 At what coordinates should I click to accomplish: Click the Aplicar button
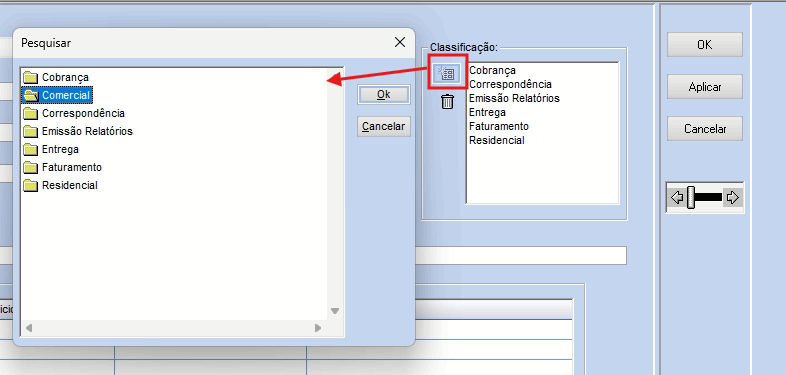pos(704,87)
